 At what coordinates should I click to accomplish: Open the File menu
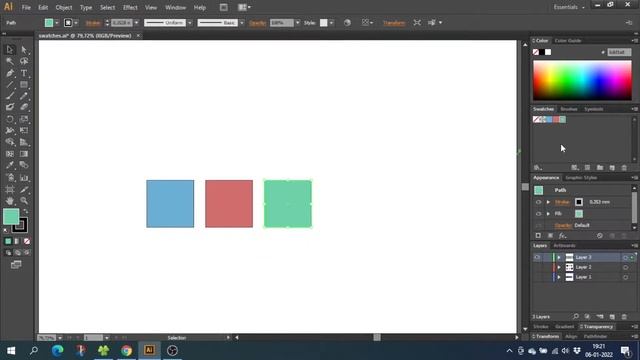pyautogui.click(x=26, y=7)
